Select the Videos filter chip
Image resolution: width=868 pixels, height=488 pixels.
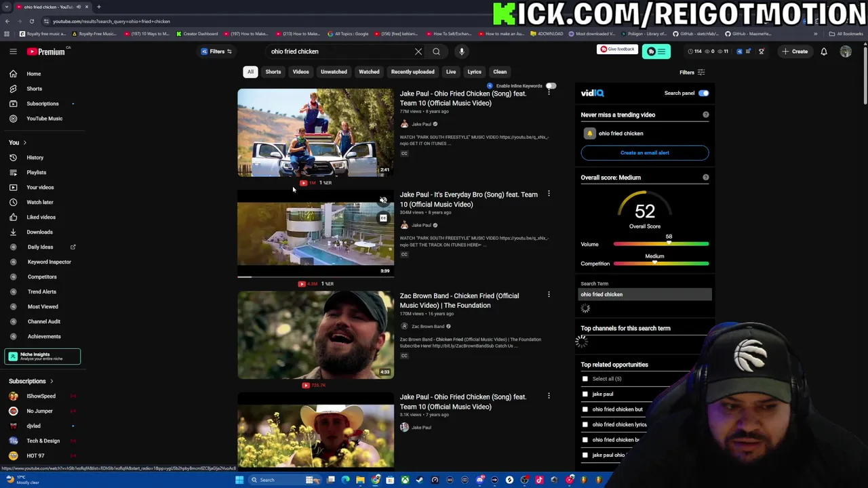pyautogui.click(x=300, y=72)
